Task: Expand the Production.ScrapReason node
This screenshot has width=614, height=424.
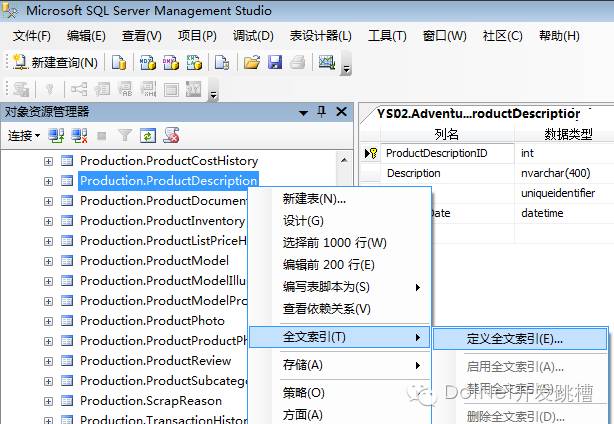Action: [x=48, y=401]
